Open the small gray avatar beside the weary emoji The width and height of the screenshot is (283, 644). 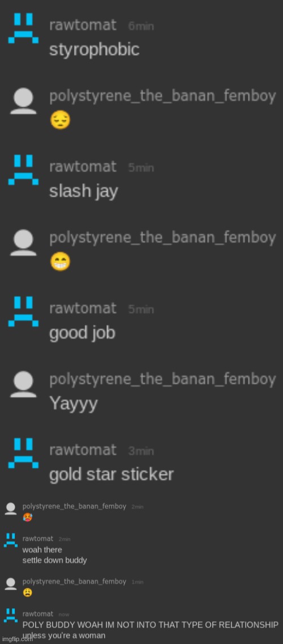click(x=11, y=584)
